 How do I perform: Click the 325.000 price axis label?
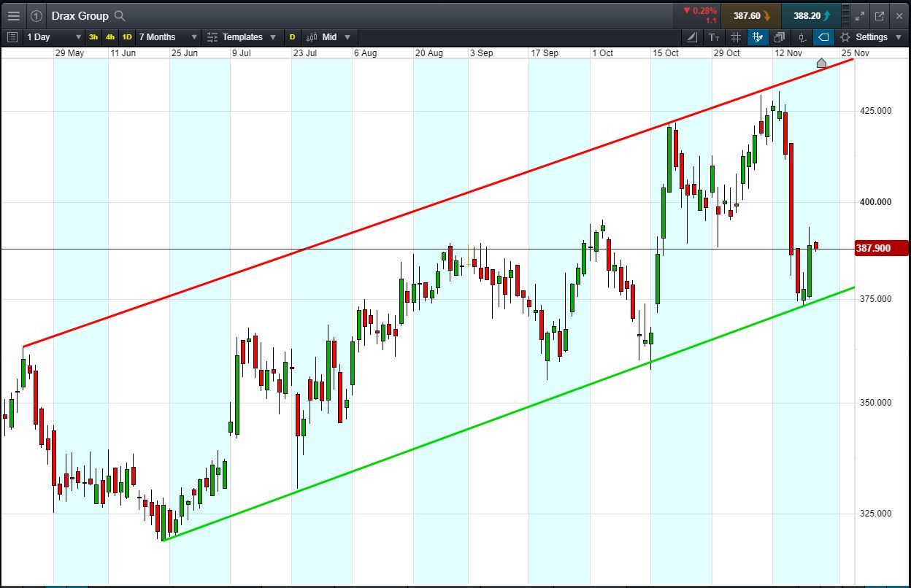pyautogui.click(x=875, y=514)
